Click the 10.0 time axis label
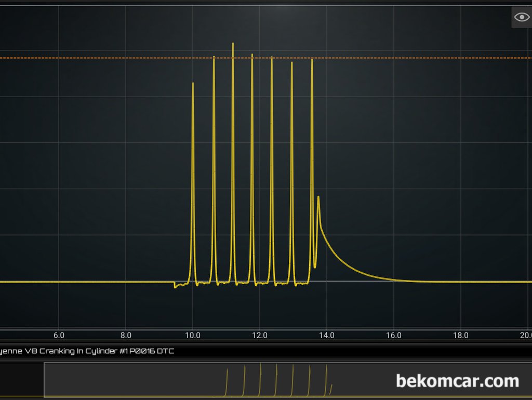Screen dimensions: 532x400 tap(193, 336)
